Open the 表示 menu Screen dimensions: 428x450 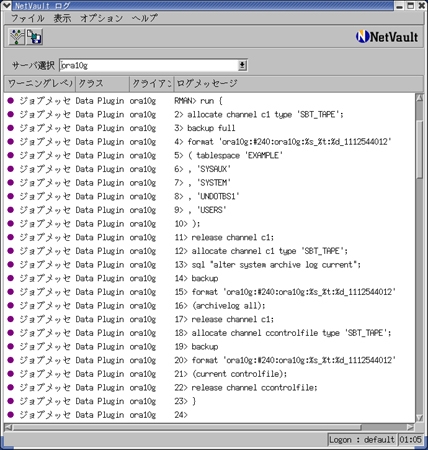[62, 18]
